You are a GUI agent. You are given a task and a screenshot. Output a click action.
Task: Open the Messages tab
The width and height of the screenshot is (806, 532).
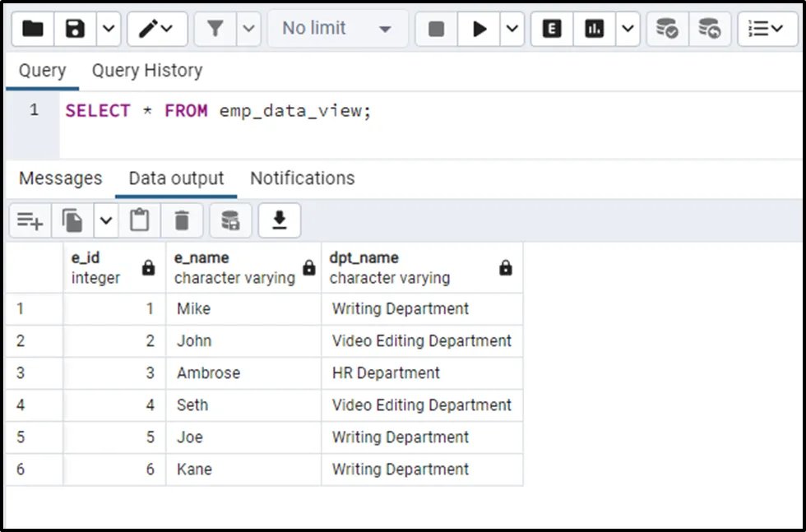click(60, 178)
